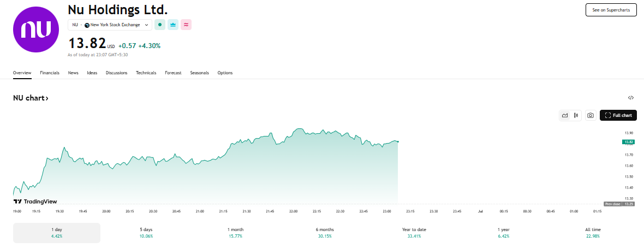Select the All time range
Image resolution: width=644 pixels, height=248 pixels.
[x=593, y=233]
